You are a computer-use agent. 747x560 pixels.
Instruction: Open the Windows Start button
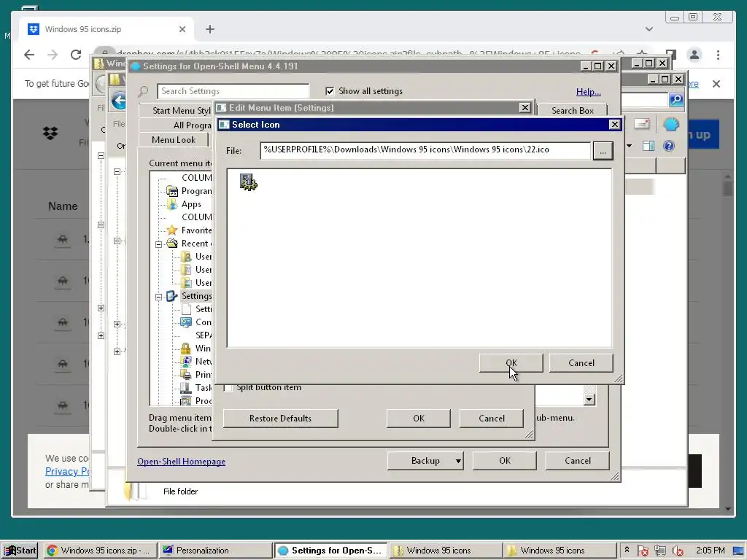(x=20, y=551)
